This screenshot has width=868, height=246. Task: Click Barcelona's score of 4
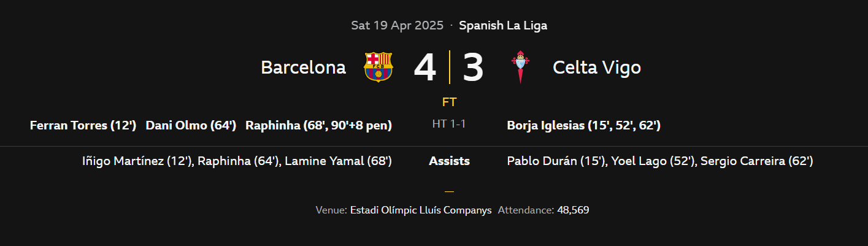424,67
